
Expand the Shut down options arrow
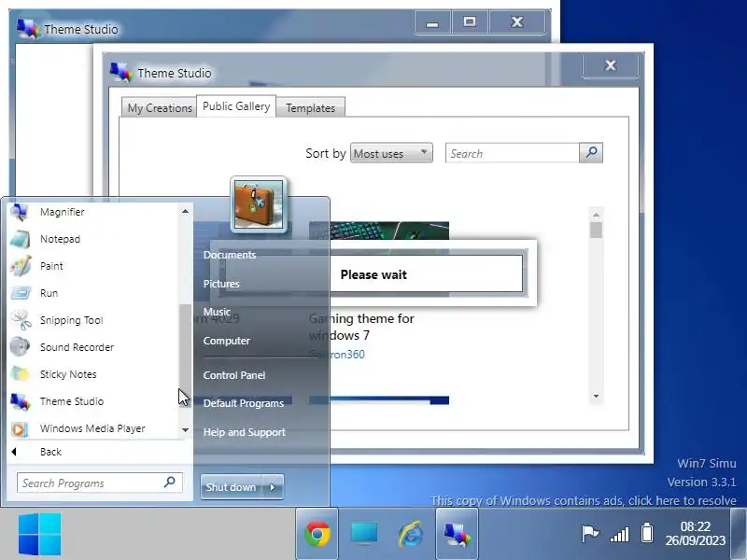coord(273,486)
